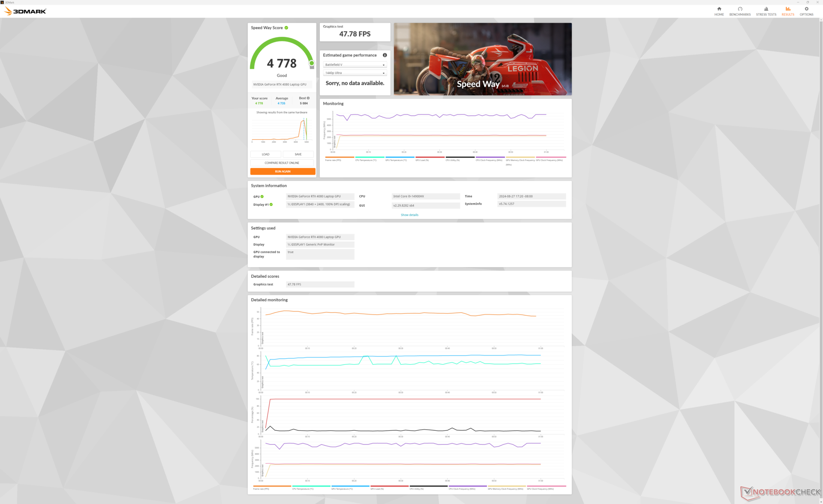
Task: Click Estimated game performance info icon
Action: pyautogui.click(x=384, y=55)
